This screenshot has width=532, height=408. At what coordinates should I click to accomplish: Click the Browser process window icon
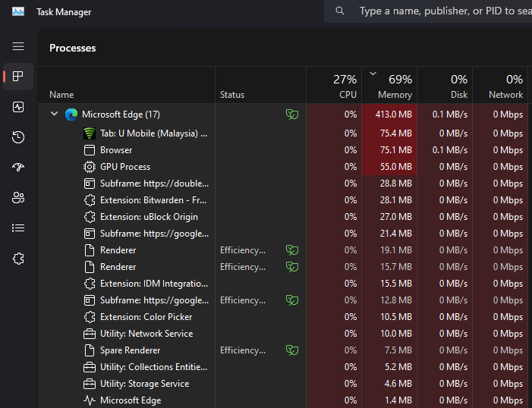(90, 150)
